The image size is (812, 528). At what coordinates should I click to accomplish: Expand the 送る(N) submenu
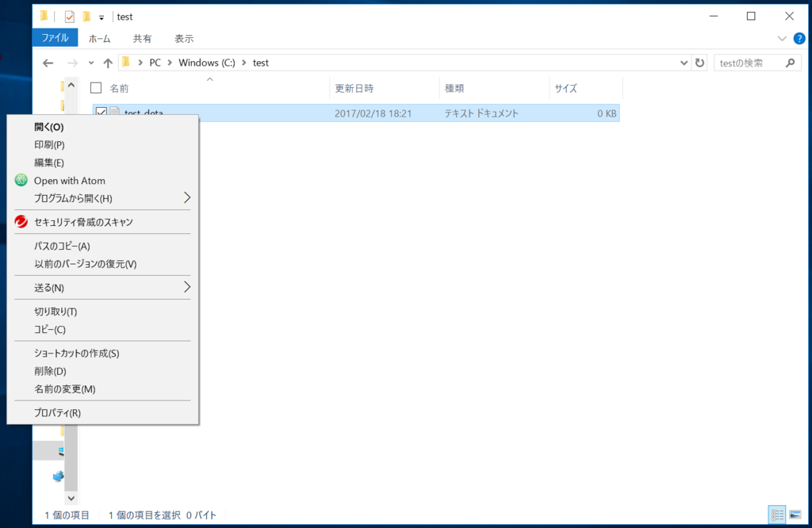(102, 288)
